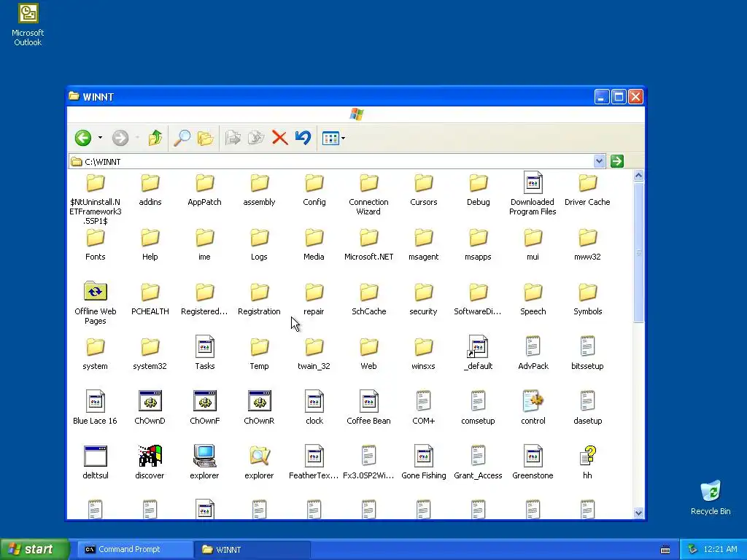The height and width of the screenshot is (560, 747).
Task: Select the _default shortcut file
Action: coord(479,354)
